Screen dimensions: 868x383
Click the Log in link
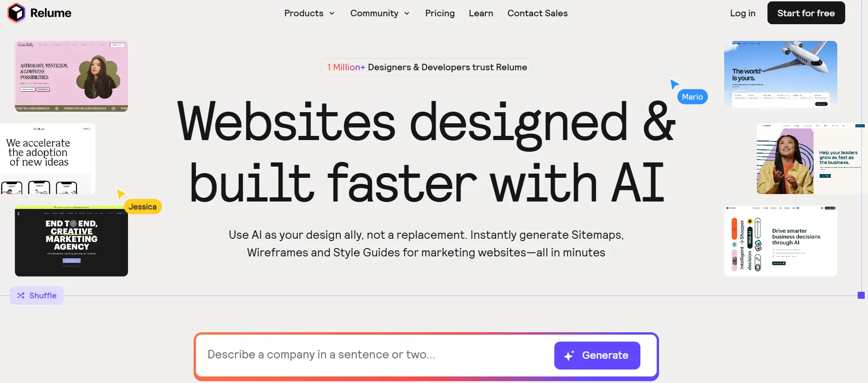pos(742,13)
